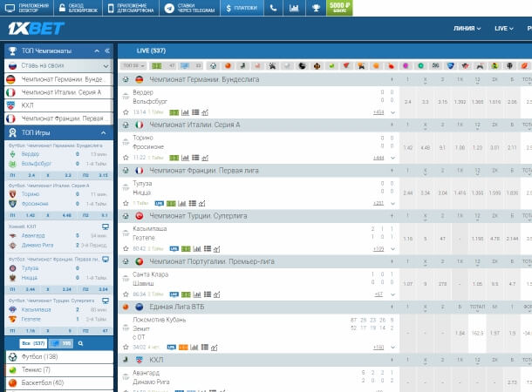Screen dimensions: 532x392
Task: Click the trophy icon in top bar
Action: click(315, 9)
